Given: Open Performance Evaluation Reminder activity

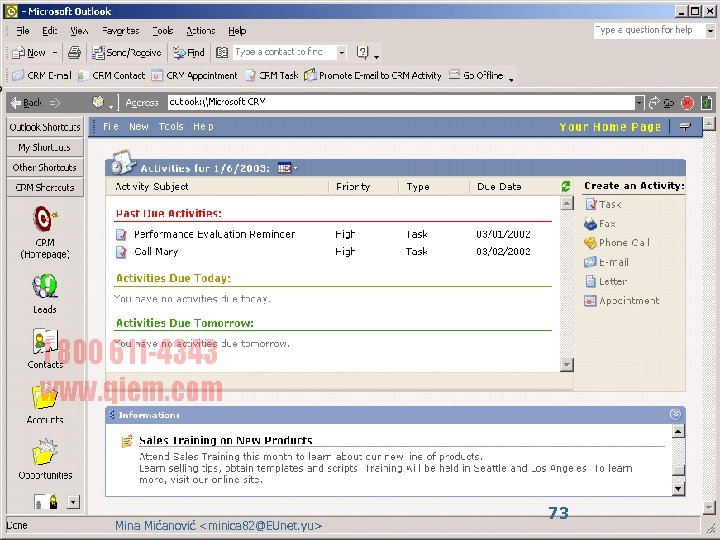Looking at the screenshot, I should tap(214, 234).
